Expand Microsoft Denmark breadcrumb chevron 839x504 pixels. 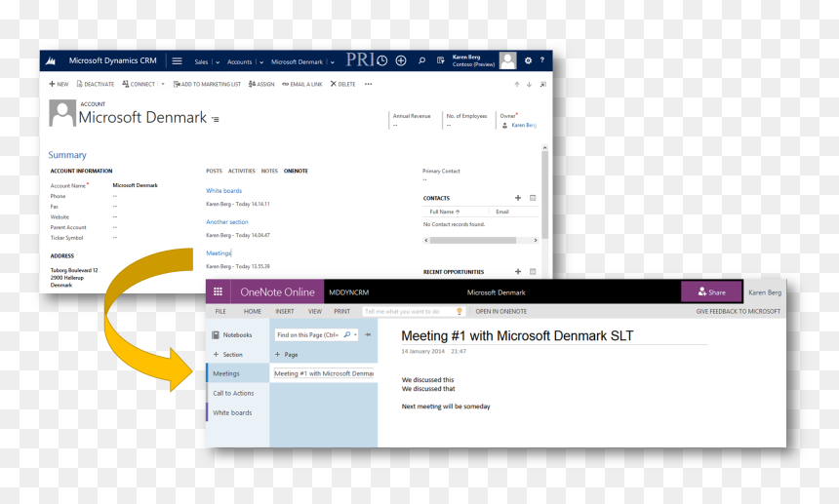332,62
